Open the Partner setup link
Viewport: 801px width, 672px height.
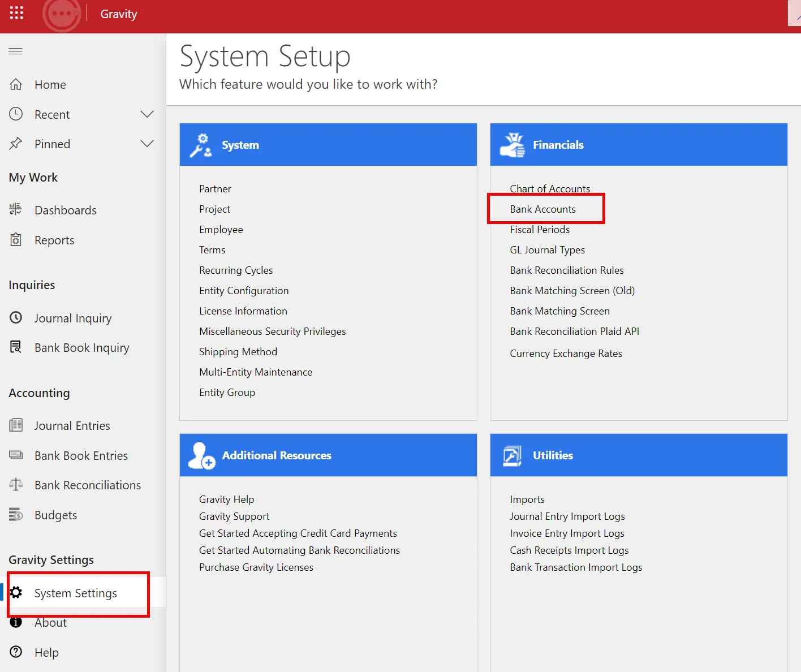[215, 189]
